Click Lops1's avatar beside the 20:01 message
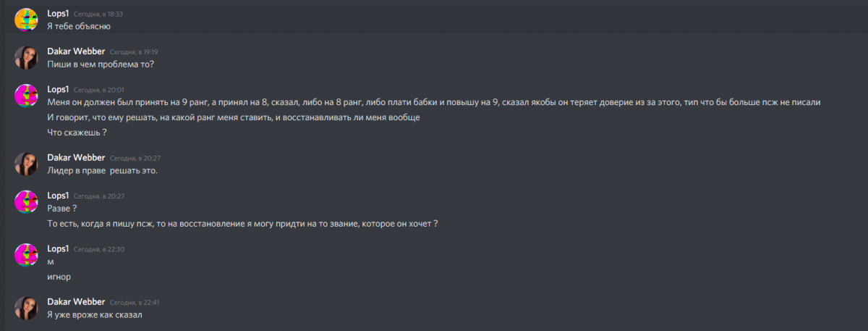 (26, 96)
